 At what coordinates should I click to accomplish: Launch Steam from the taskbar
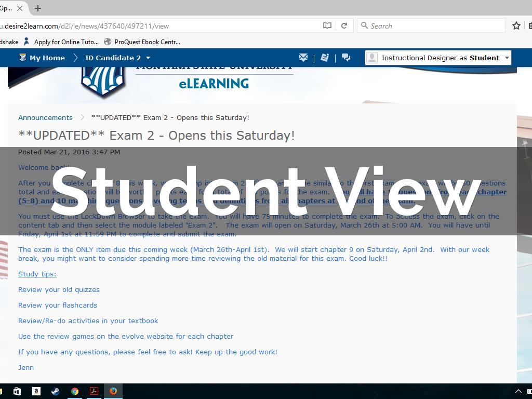[56, 391]
